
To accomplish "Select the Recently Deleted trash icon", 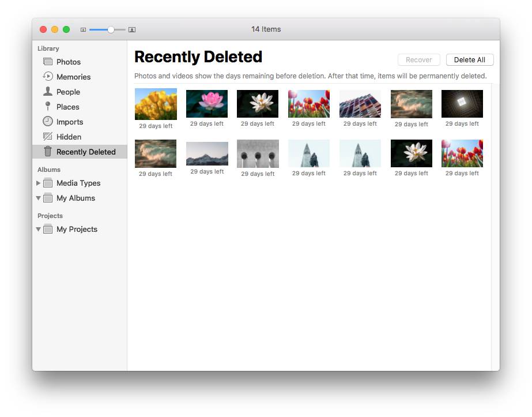I will pos(48,152).
